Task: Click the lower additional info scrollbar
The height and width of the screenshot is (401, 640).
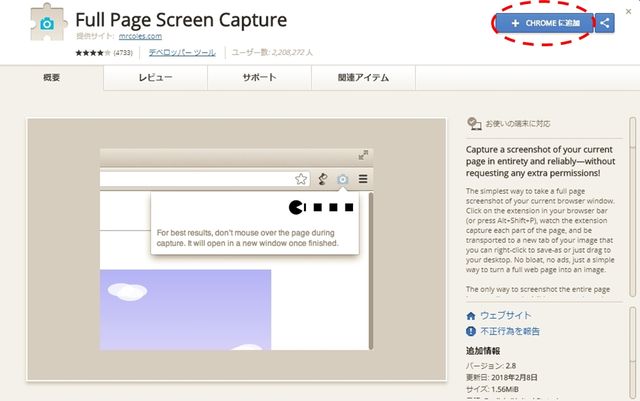Action: click(633, 353)
